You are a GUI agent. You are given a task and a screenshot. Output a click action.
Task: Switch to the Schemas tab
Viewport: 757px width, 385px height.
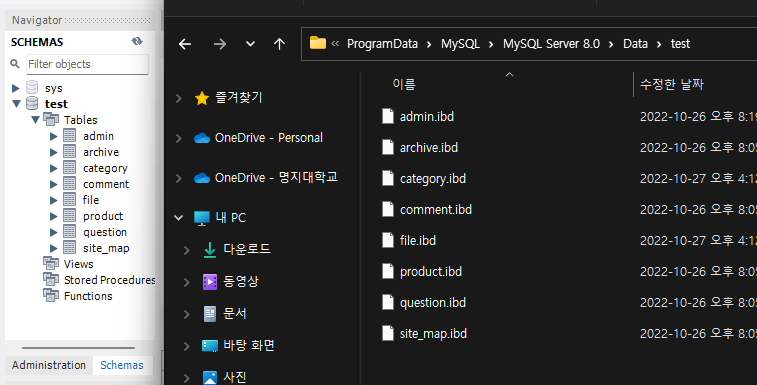122,365
